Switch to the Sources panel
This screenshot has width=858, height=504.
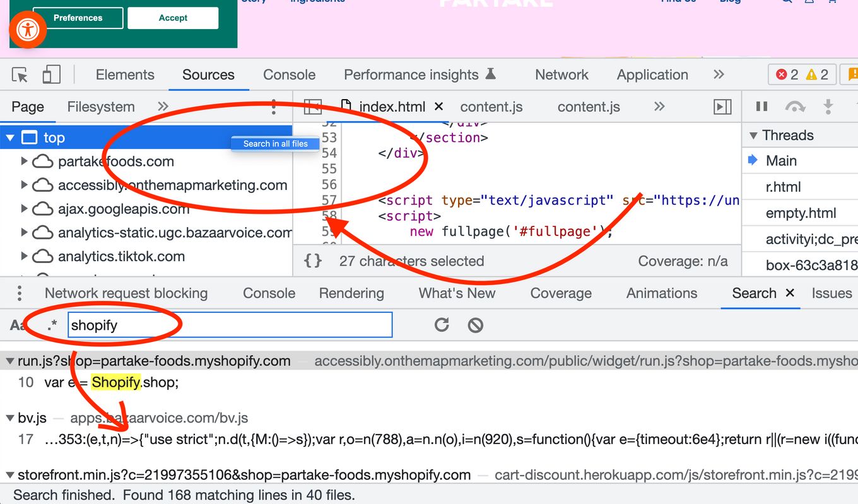(x=208, y=74)
